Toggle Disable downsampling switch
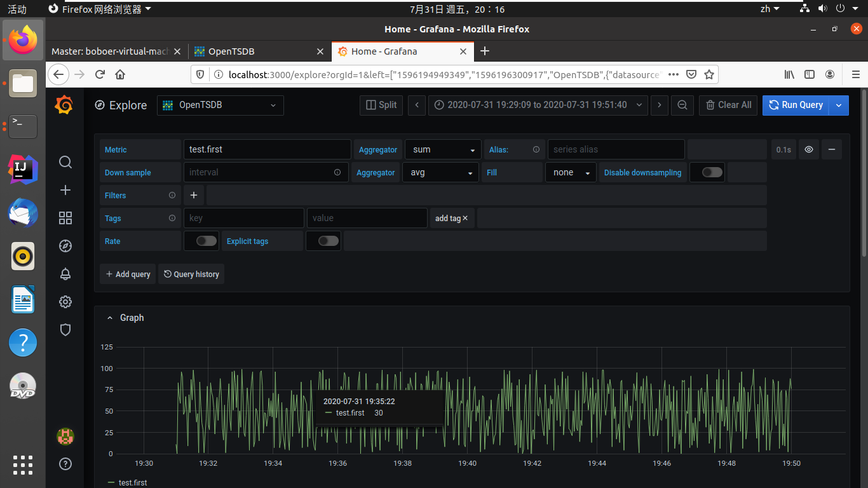 pyautogui.click(x=712, y=172)
